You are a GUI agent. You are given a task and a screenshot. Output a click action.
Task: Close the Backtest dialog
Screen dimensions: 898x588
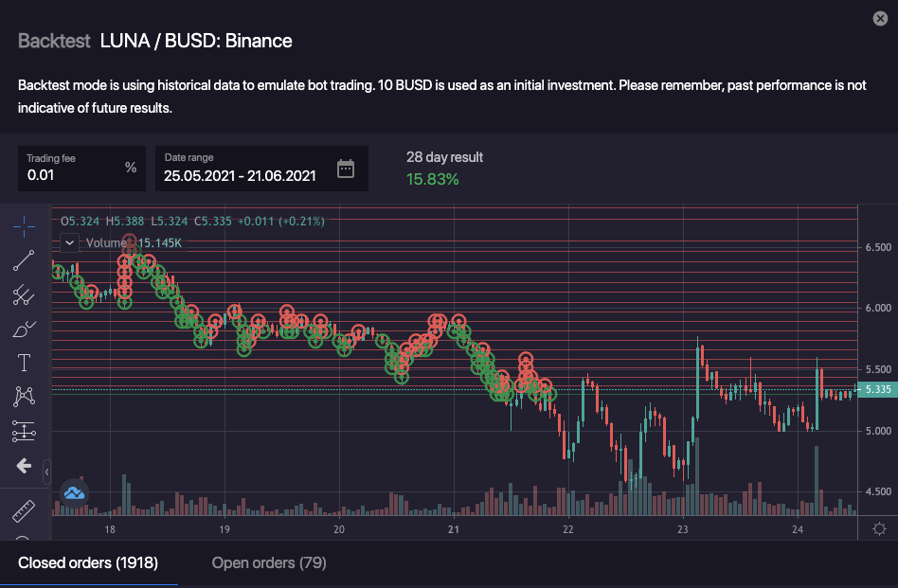tap(880, 19)
